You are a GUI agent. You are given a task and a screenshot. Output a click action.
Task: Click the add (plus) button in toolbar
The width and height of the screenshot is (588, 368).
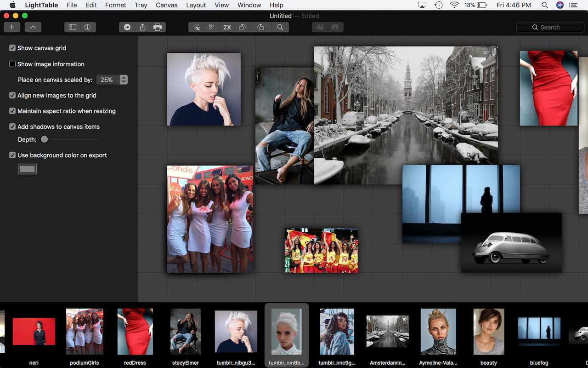pyautogui.click(x=11, y=27)
